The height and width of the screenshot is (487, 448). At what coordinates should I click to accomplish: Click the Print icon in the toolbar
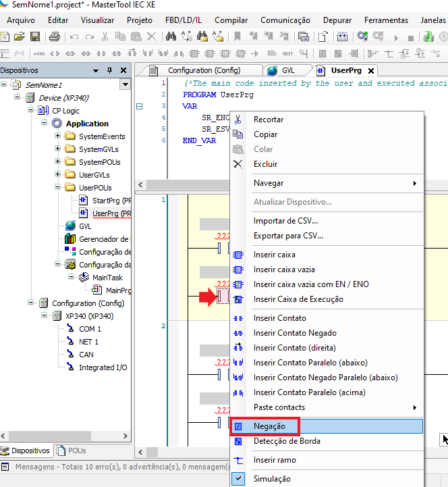click(54, 36)
